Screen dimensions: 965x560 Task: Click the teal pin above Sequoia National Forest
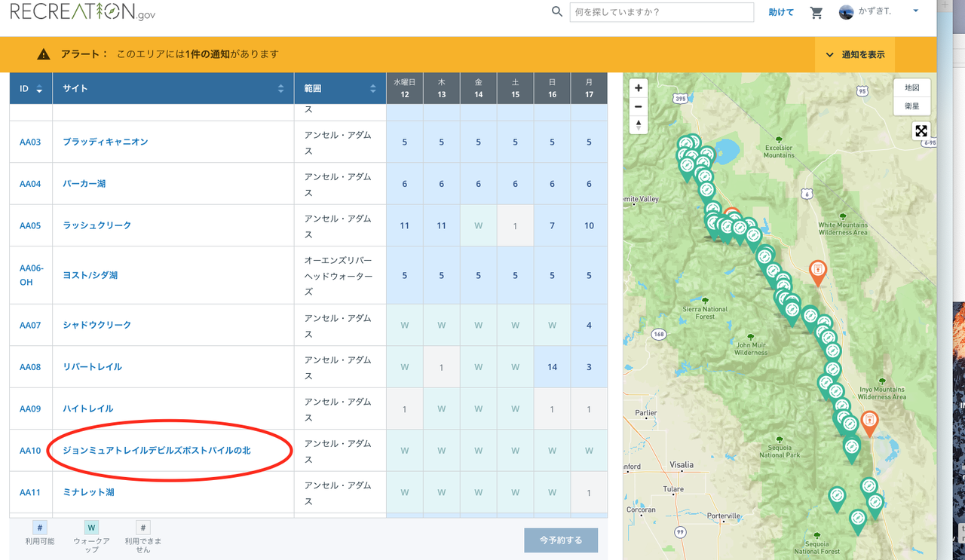[x=858, y=521]
